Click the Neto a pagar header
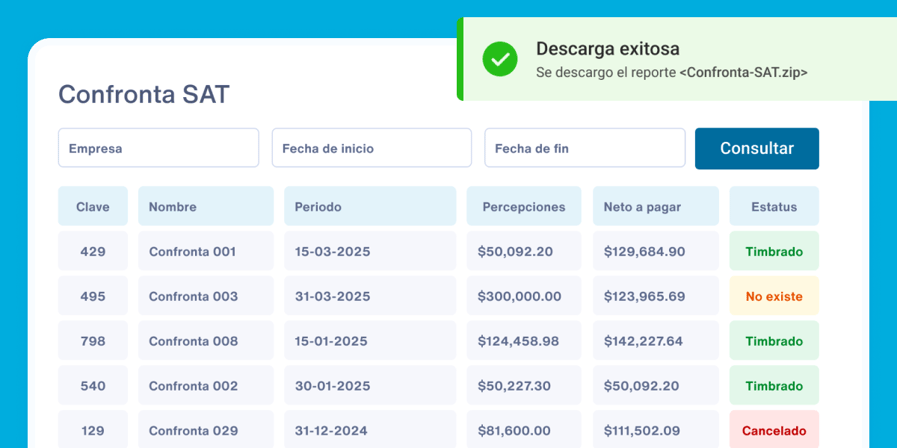 pos(655,207)
